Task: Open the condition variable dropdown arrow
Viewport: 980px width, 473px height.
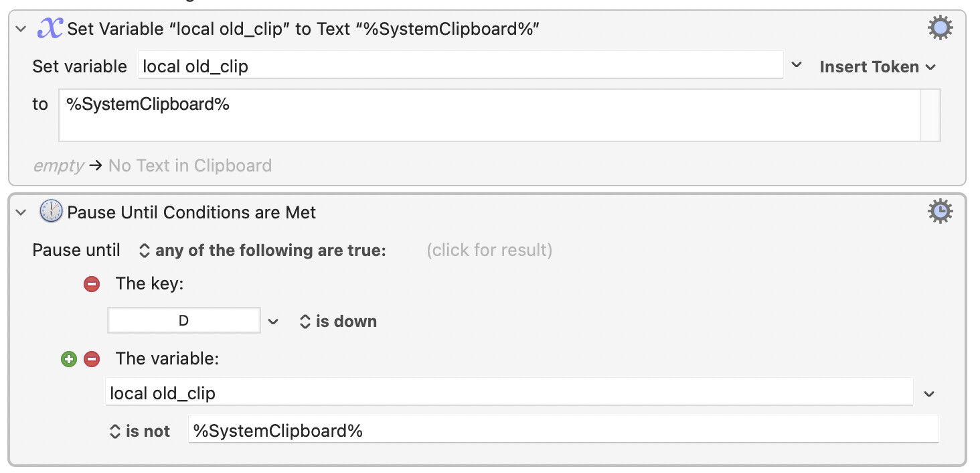Action: pyautogui.click(x=929, y=394)
